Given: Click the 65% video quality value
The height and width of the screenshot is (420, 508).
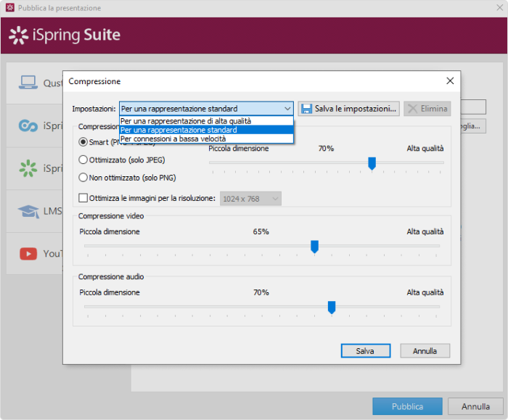Looking at the screenshot, I should click(261, 232).
